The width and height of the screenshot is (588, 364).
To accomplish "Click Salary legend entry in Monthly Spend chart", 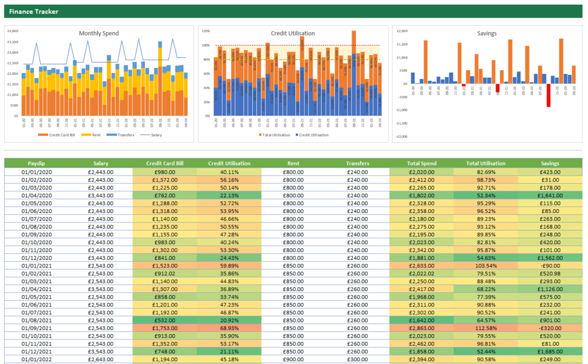I will [151, 135].
